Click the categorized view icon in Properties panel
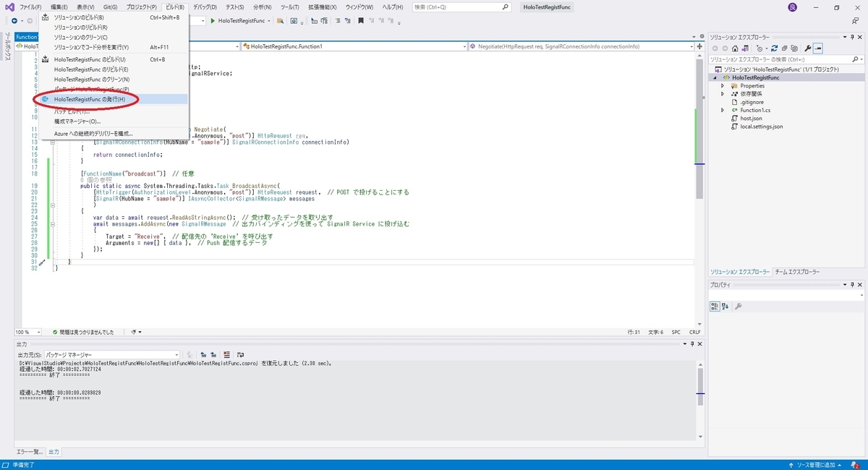The image size is (868, 470). (x=715, y=307)
